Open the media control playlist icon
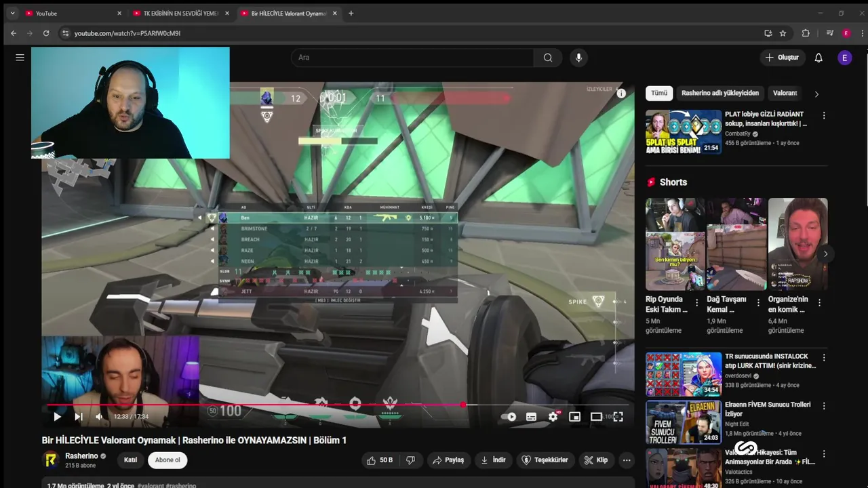This screenshot has height=488, width=868. [829, 33]
